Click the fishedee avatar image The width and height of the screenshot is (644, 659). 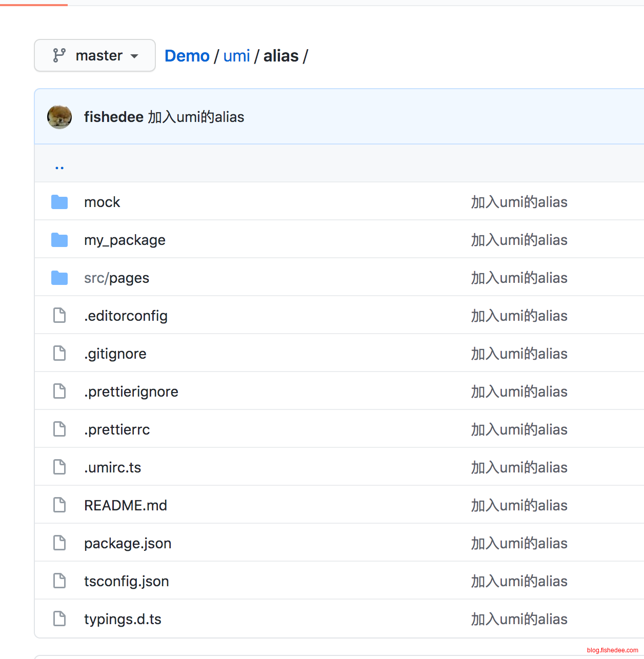[x=59, y=117]
